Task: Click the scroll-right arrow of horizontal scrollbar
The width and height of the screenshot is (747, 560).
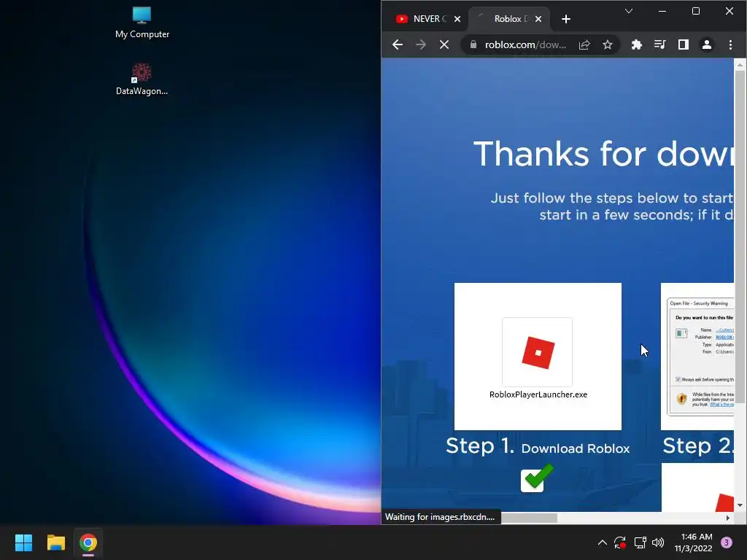Action: [727, 518]
